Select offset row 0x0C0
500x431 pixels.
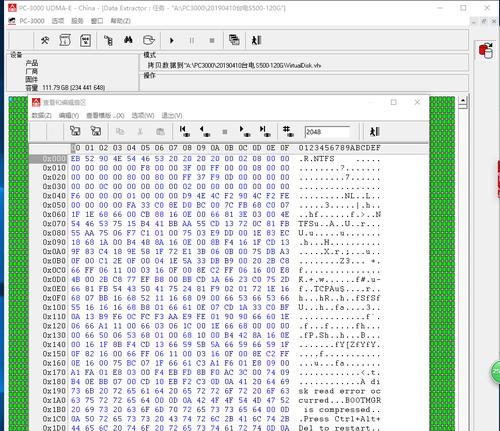coord(54,270)
